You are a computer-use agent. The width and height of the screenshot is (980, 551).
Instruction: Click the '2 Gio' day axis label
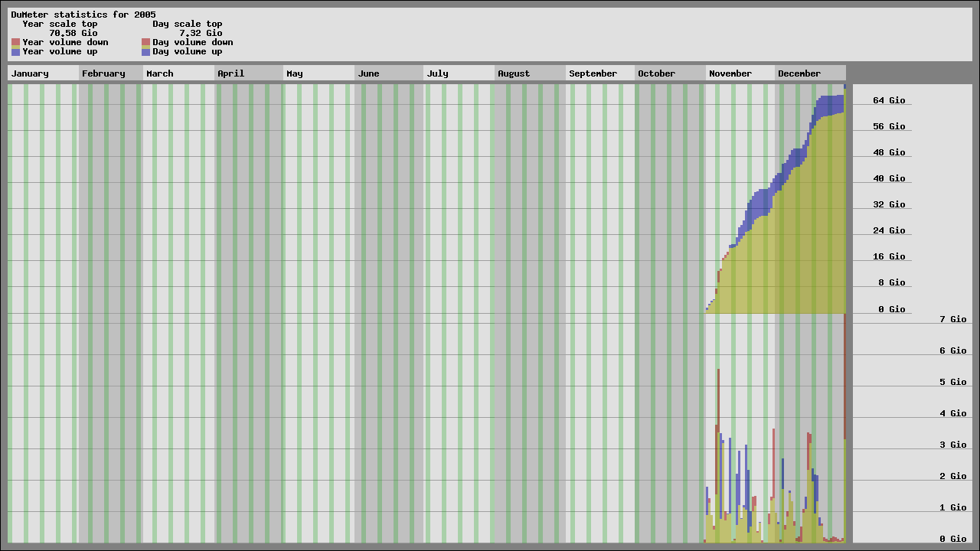tap(953, 476)
